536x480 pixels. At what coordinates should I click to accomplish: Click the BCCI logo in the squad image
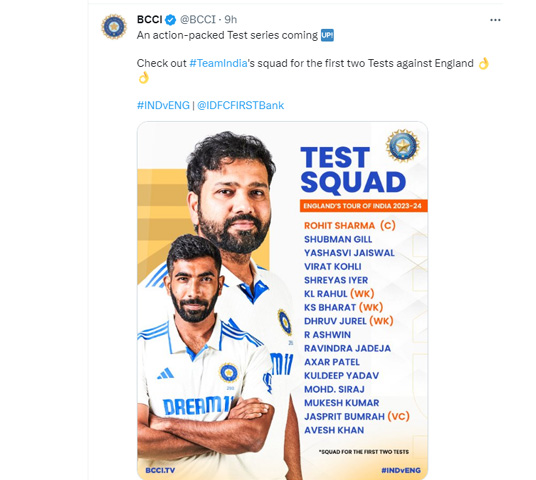[403, 146]
